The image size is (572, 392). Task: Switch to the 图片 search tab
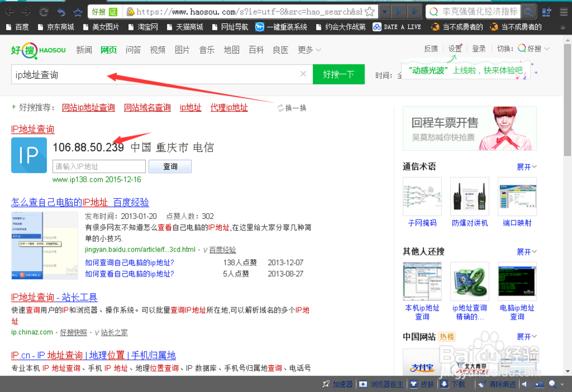tap(182, 50)
